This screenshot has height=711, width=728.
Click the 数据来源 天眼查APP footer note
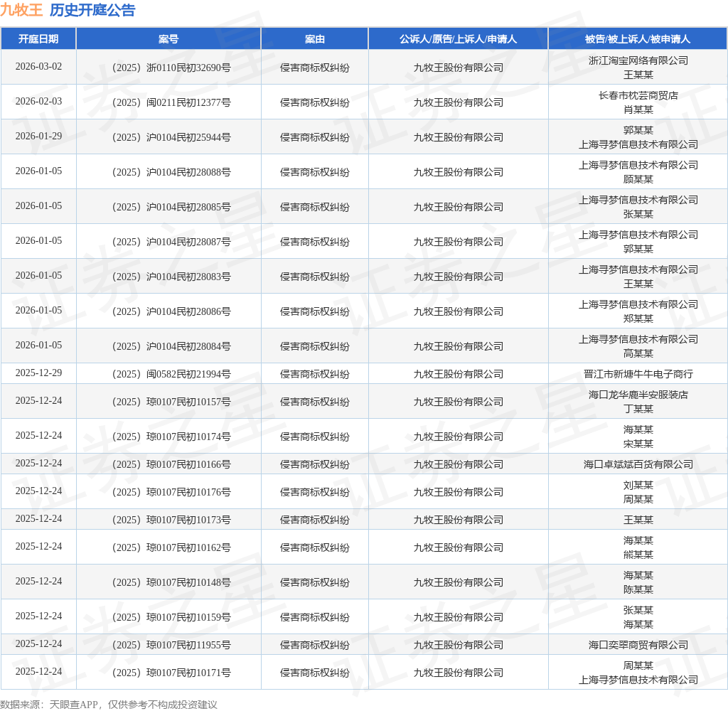coord(109,704)
